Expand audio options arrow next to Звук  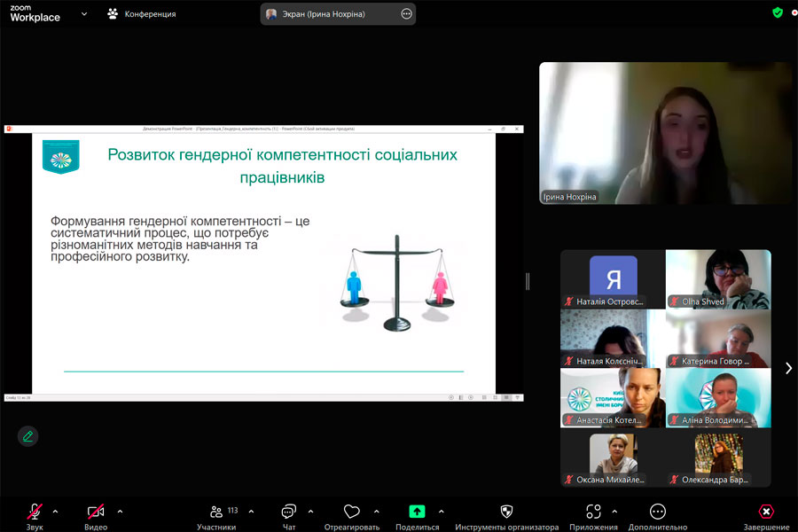pyautogui.click(x=56, y=511)
